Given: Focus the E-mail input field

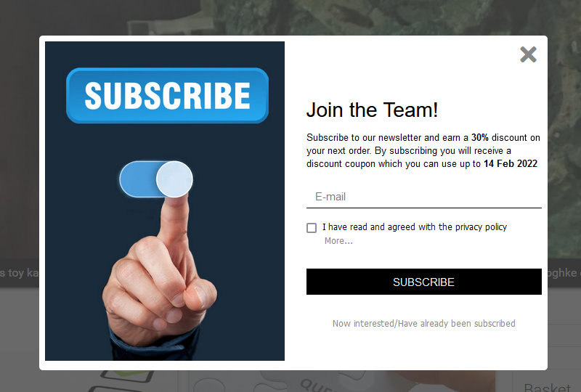Looking at the screenshot, I should tap(424, 197).
